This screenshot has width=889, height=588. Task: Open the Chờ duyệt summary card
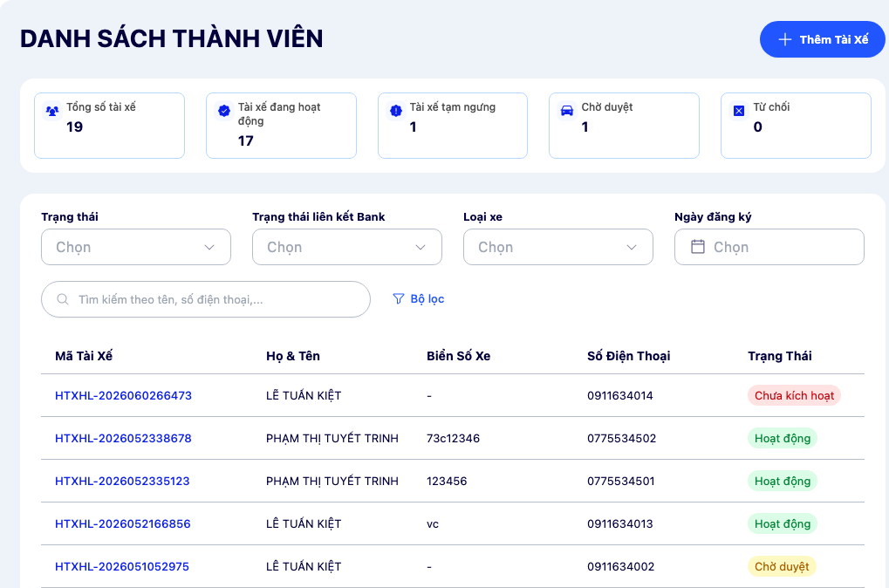point(625,126)
